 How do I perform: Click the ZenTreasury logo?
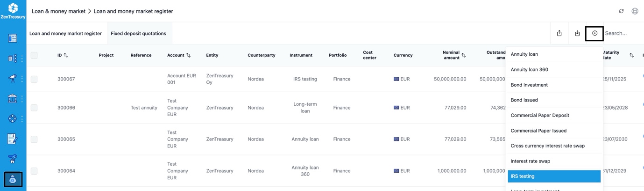coord(13,11)
